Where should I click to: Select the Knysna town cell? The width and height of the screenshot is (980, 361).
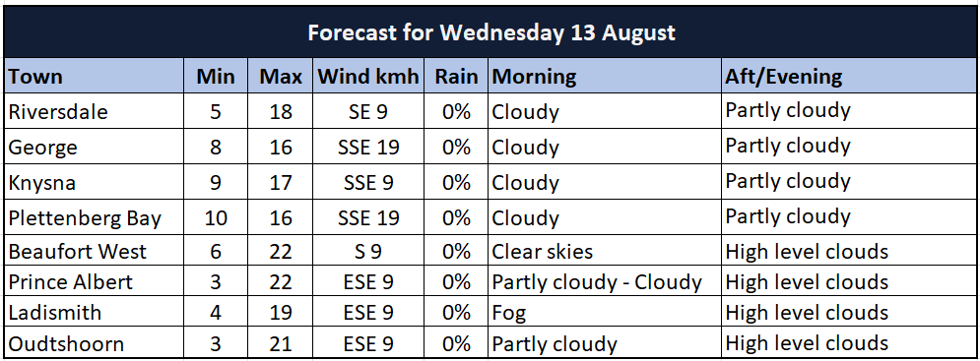point(94,182)
